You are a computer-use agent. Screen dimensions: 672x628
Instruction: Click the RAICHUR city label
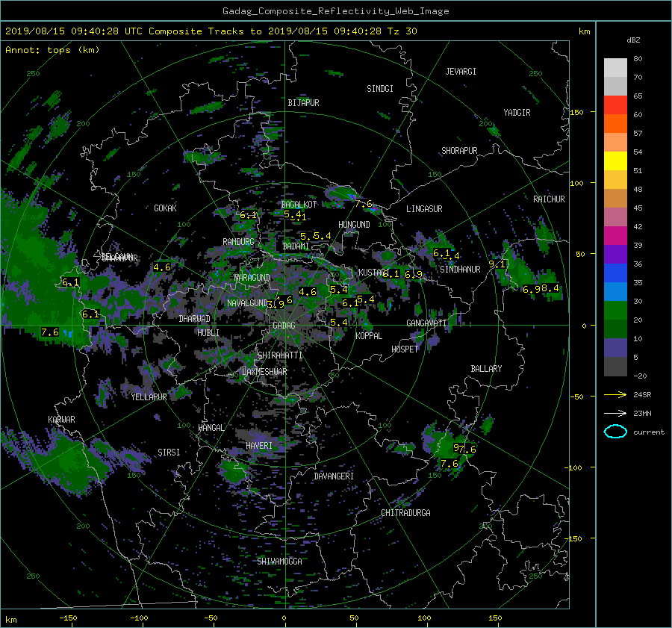pyautogui.click(x=549, y=199)
